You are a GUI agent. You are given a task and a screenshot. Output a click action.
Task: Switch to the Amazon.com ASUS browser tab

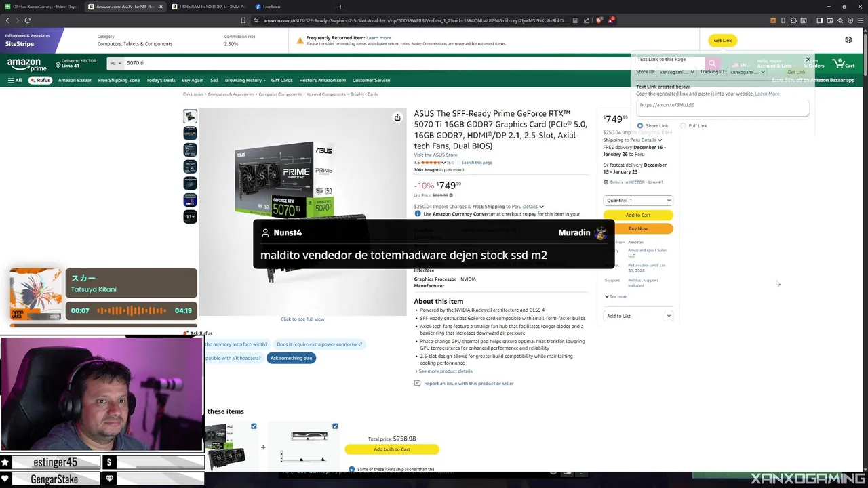point(125,7)
